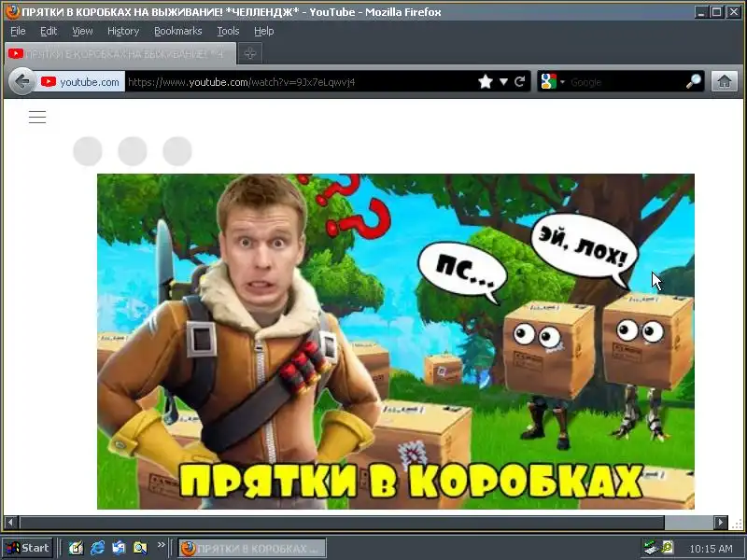Viewport: 747px width, 560px height.
Task: Go back with the back arrow button
Action: 21,82
